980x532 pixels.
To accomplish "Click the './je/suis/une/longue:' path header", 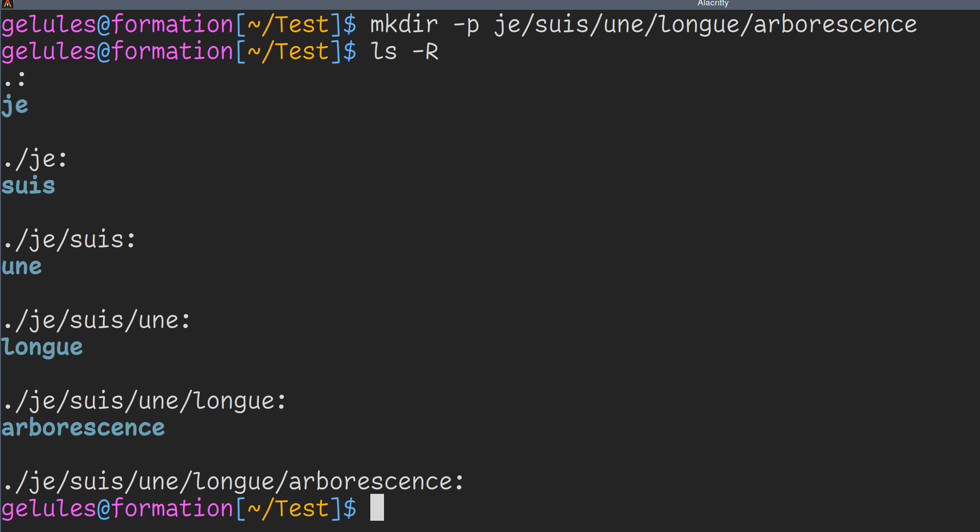I will (145, 401).
